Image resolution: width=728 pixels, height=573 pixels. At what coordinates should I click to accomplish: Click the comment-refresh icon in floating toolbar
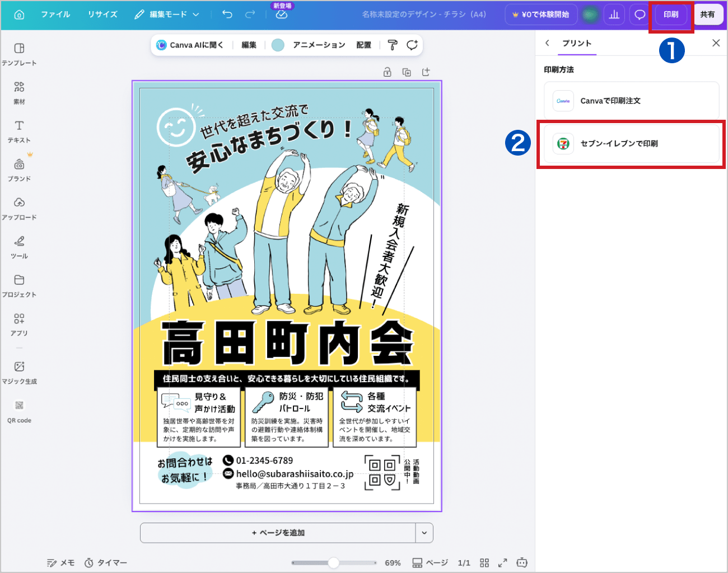[412, 45]
